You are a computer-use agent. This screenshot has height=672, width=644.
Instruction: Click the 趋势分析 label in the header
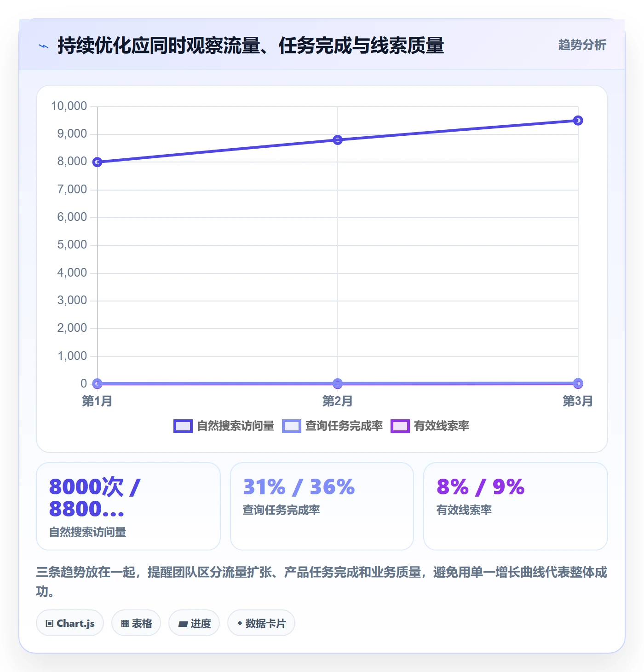point(582,45)
